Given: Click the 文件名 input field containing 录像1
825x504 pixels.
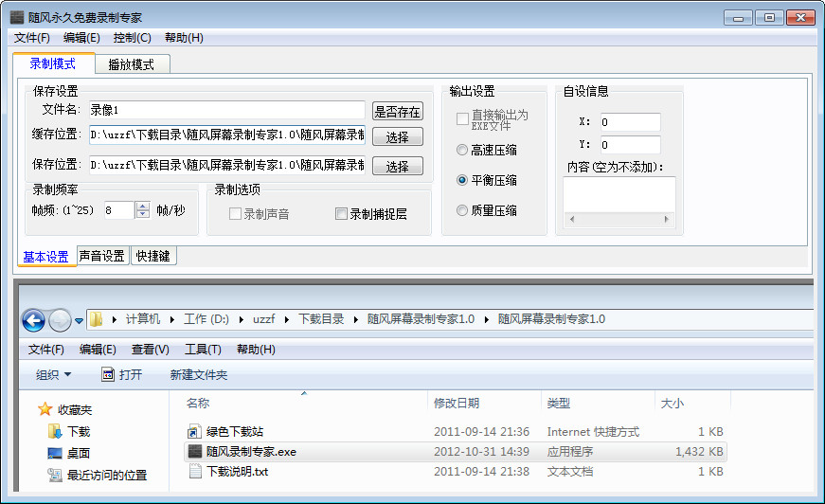Looking at the screenshot, I should (226, 110).
